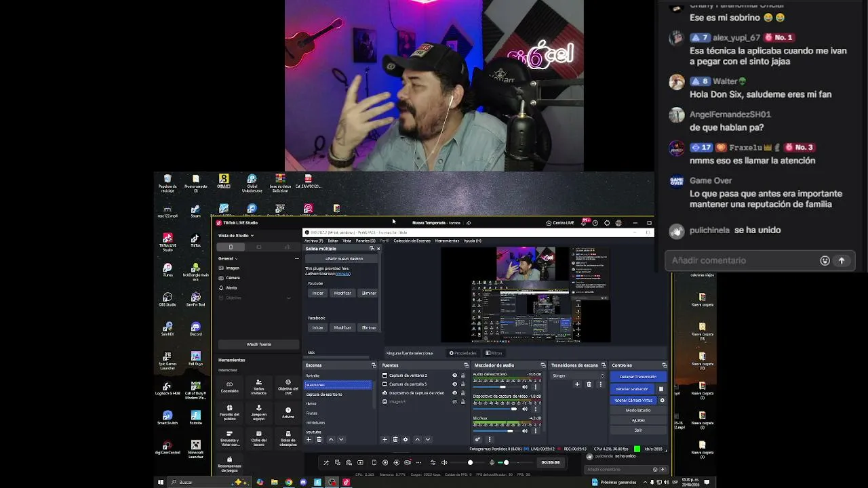
Task: Toggle lock on Captura de ventana 2
Action: [x=463, y=375]
